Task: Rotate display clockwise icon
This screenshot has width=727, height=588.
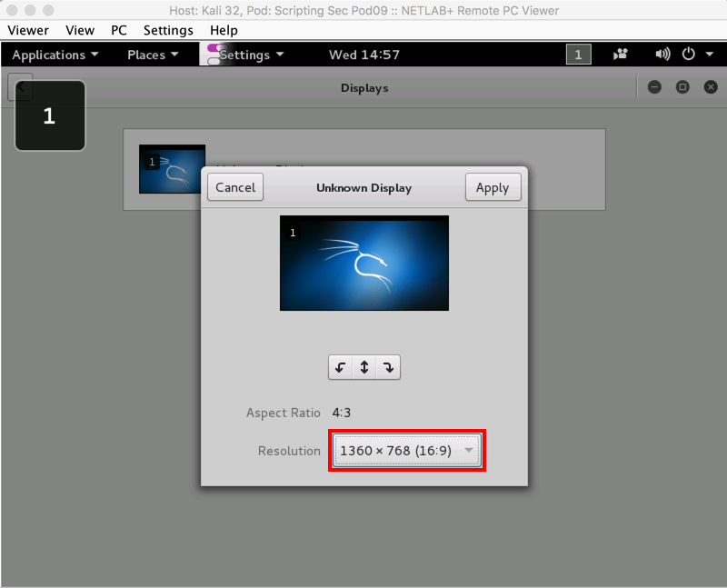Action: pos(389,367)
